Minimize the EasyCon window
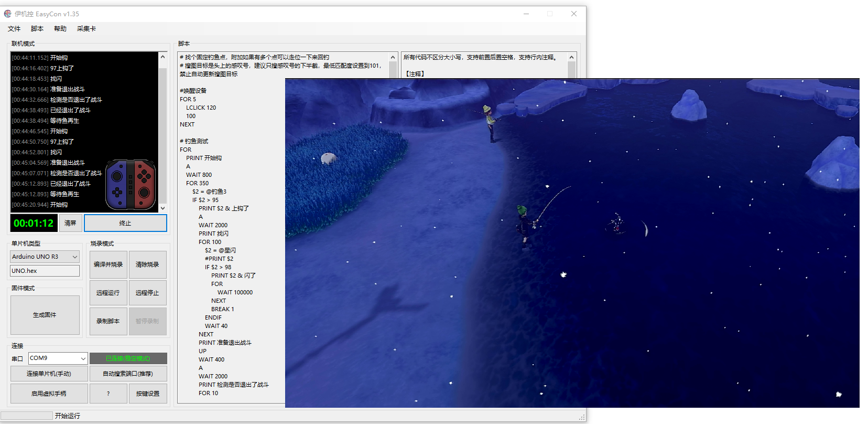 [x=526, y=14]
